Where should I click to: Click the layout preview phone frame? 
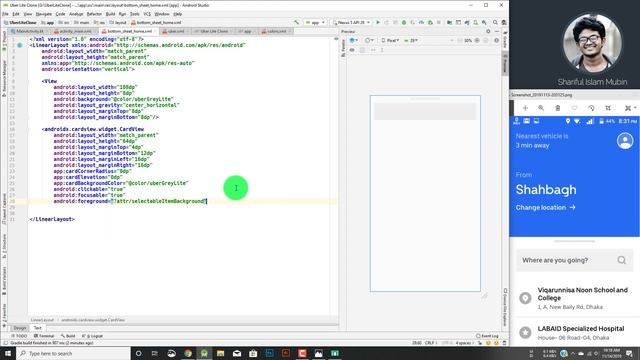coord(425,193)
